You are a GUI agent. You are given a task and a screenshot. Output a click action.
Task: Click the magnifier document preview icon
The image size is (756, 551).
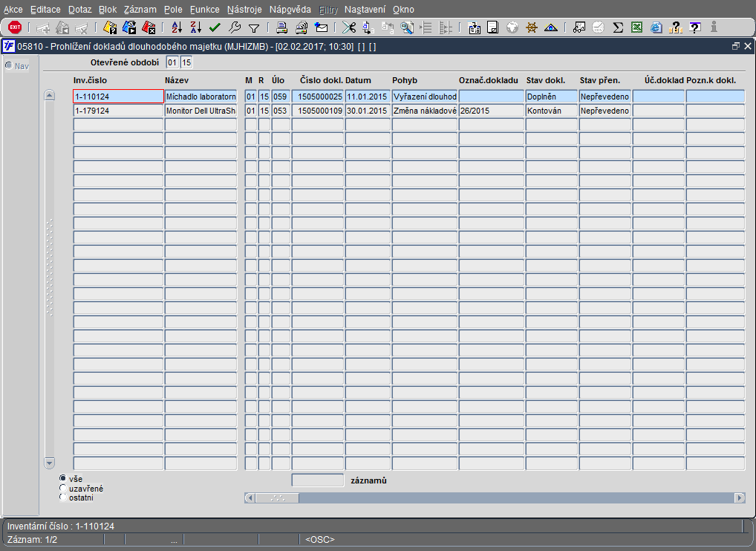coord(407,27)
